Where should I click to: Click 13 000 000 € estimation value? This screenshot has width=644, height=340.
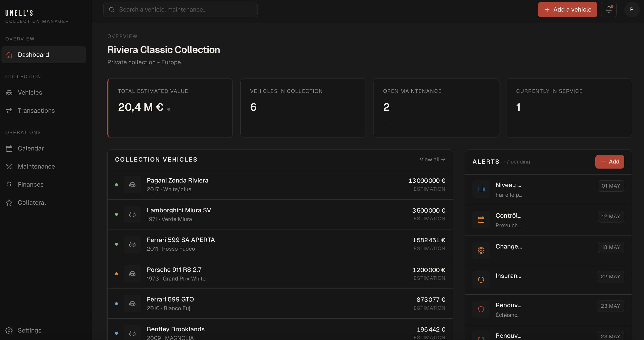[x=427, y=181]
